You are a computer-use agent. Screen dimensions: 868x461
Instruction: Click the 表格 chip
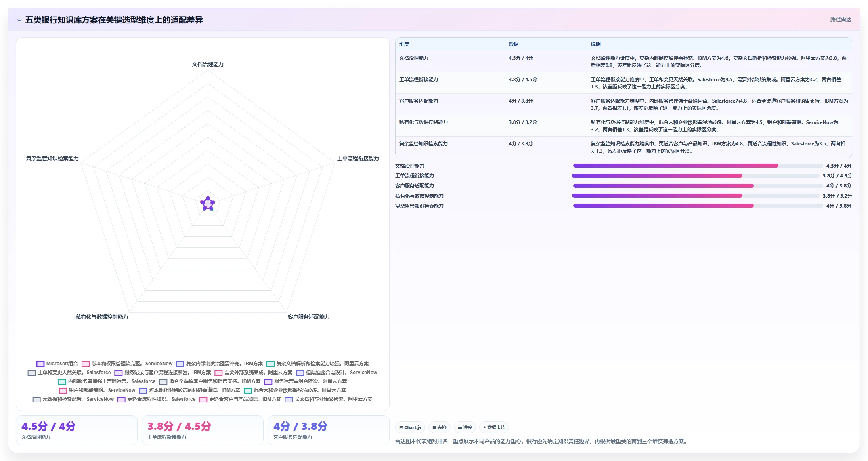pos(439,427)
